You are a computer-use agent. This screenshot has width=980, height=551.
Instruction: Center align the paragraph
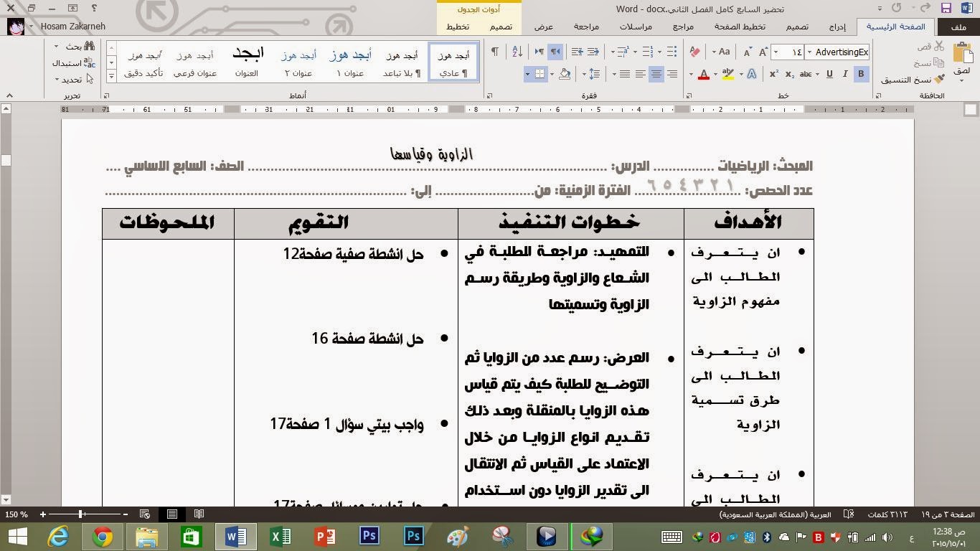[656, 74]
